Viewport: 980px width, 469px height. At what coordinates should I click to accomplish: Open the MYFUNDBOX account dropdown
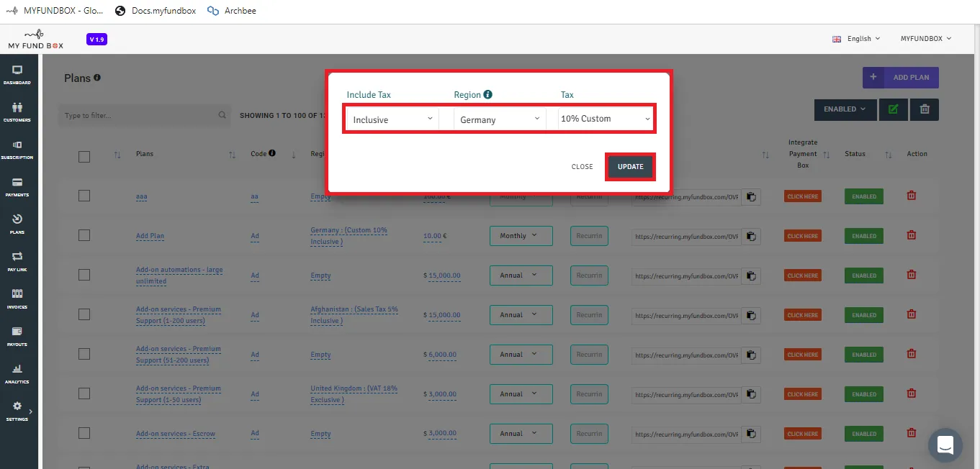tap(926, 39)
